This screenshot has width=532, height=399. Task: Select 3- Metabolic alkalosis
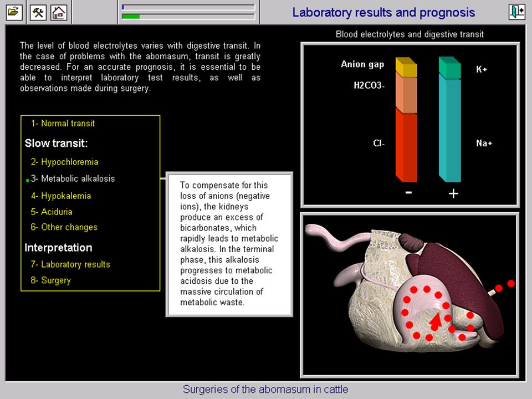[73, 178]
